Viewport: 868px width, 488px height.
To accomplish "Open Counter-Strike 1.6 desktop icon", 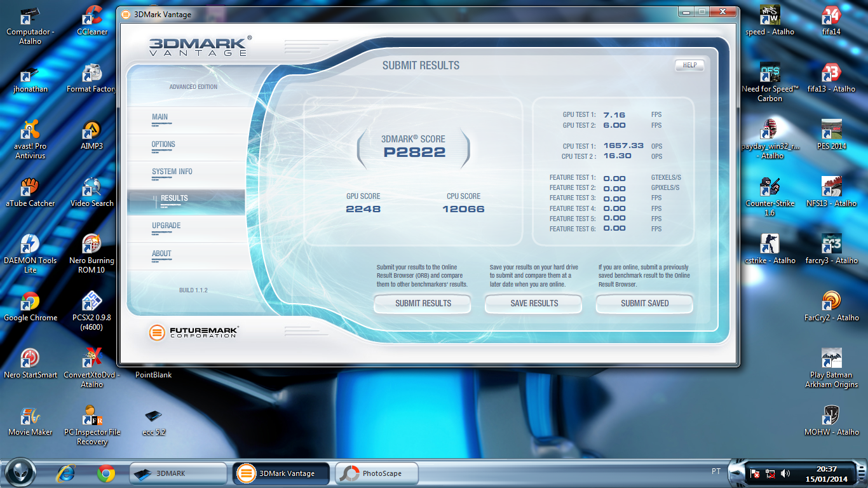I will (770, 196).
